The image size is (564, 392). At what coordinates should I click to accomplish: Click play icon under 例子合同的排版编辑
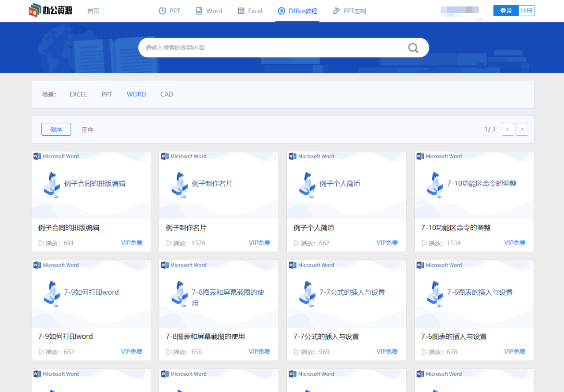[x=41, y=243]
